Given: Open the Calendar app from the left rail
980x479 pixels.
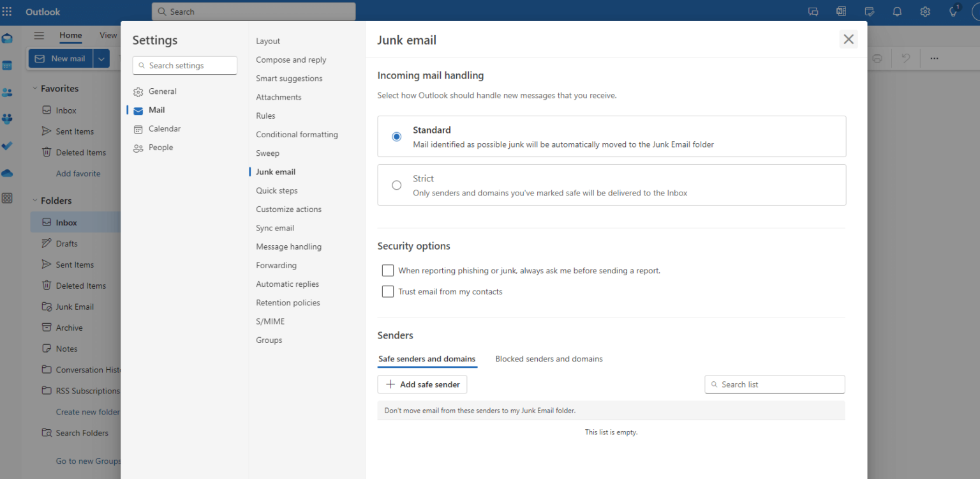Looking at the screenshot, I should point(8,65).
